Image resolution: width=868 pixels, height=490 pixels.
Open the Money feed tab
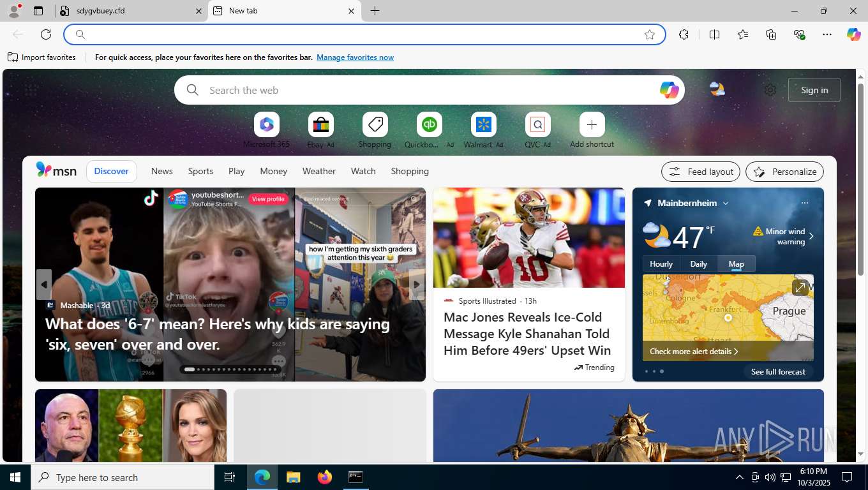[x=273, y=171]
